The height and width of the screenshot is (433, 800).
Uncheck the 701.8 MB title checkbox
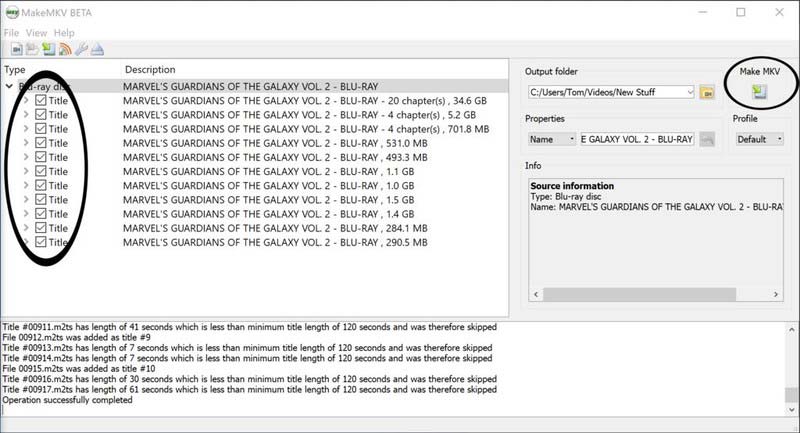click(x=40, y=129)
